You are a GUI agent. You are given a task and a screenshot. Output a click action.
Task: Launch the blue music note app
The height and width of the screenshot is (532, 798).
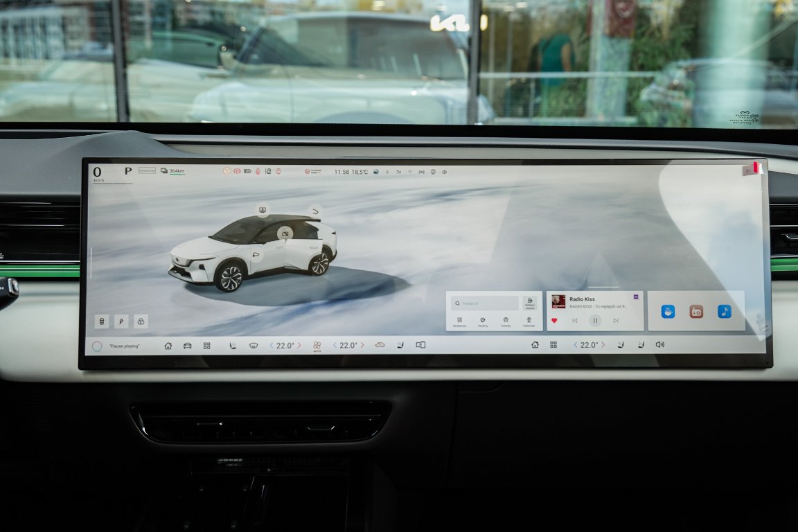coord(724,311)
